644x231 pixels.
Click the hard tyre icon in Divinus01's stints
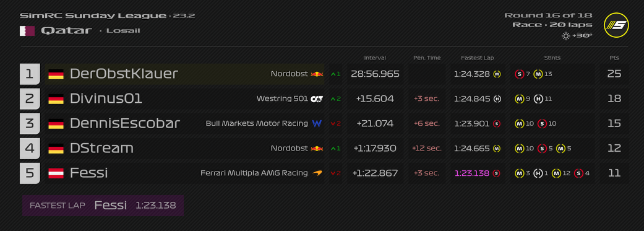click(x=538, y=98)
